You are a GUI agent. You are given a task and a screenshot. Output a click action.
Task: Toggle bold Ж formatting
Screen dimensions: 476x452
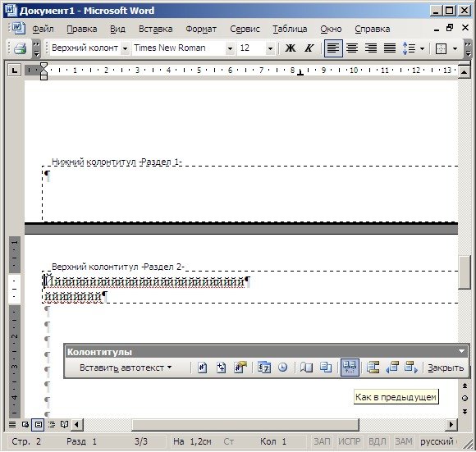291,48
